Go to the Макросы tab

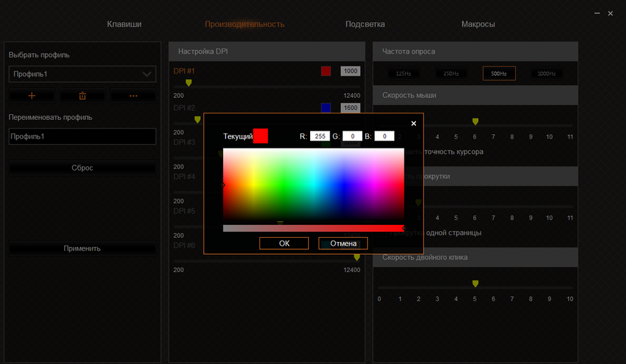pos(478,24)
